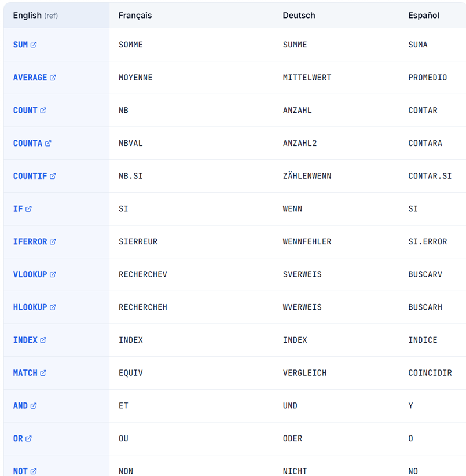Click the PROMEDIO cell
466x476 pixels.
432,78
